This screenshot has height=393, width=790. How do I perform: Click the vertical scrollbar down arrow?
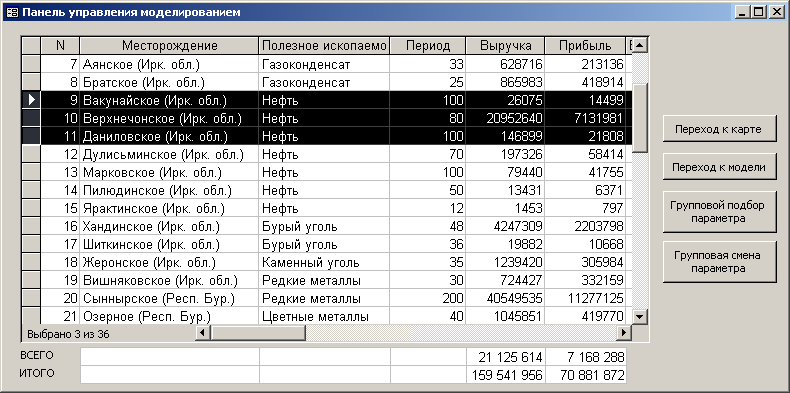640,316
